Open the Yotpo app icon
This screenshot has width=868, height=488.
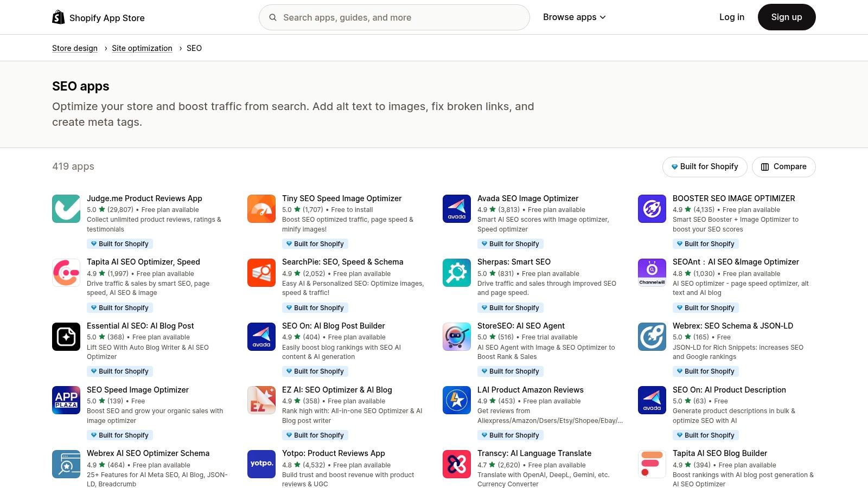pos(261,464)
